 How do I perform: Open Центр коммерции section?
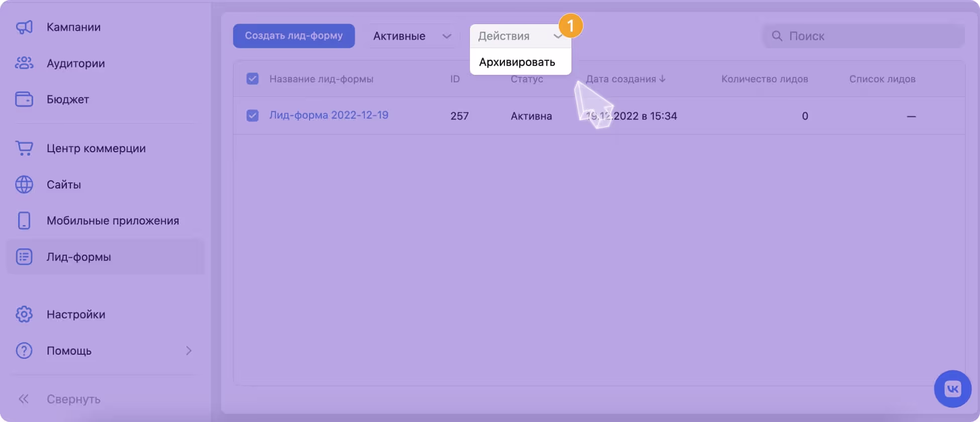pyautogui.click(x=96, y=148)
